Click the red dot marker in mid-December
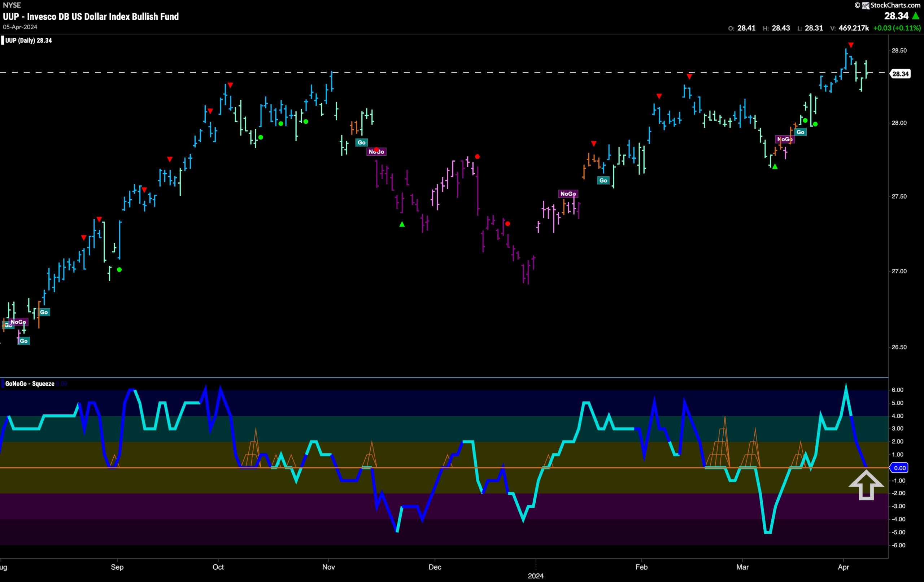The height and width of the screenshot is (582, 924). (478, 156)
